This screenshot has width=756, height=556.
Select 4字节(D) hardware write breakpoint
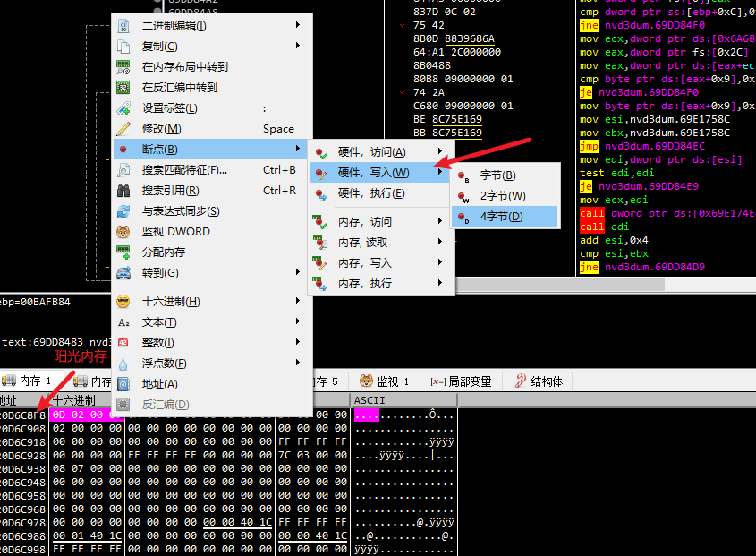point(505,217)
